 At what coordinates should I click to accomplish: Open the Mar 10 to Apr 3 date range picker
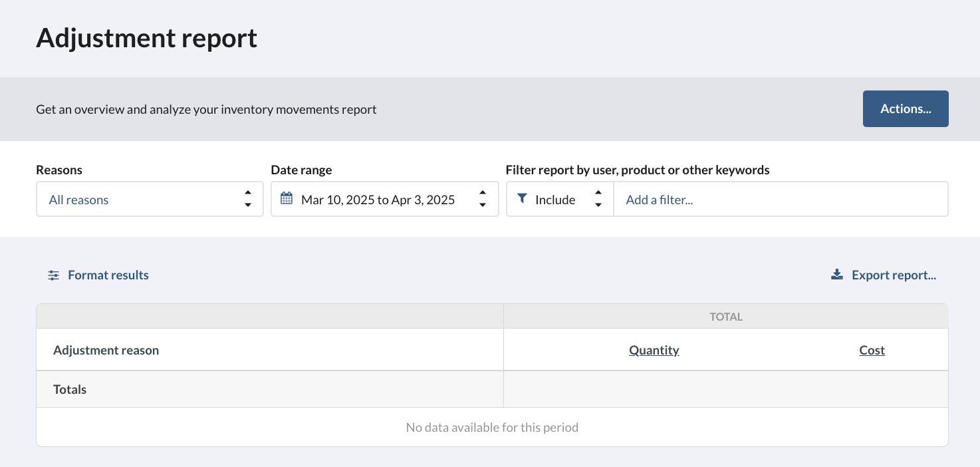(378, 200)
